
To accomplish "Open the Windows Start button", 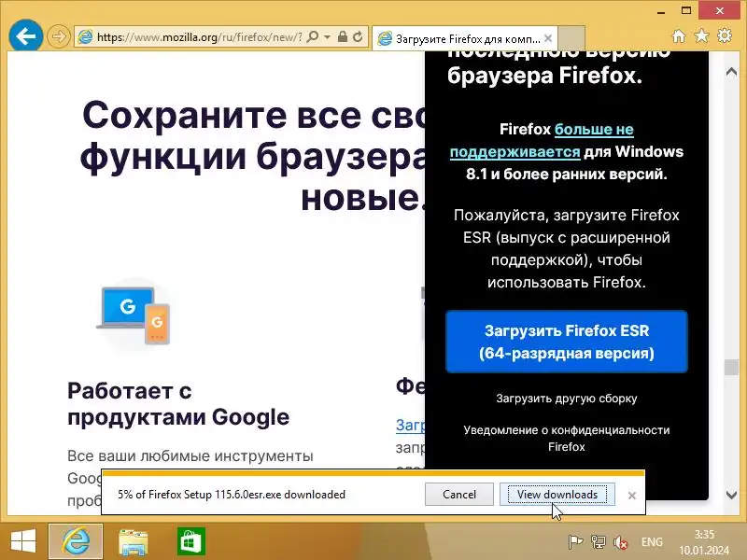I will click(x=22, y=541).
